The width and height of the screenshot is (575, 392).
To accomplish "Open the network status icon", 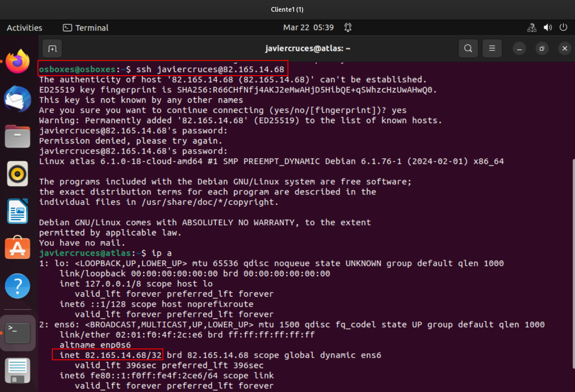I will [532, 27].
